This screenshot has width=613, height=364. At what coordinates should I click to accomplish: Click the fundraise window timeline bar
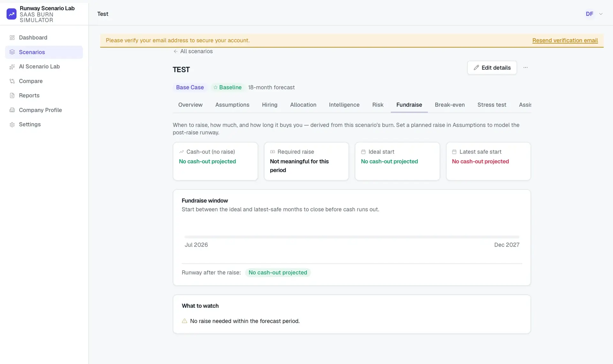pyautogui.click(x=352, y=237)
